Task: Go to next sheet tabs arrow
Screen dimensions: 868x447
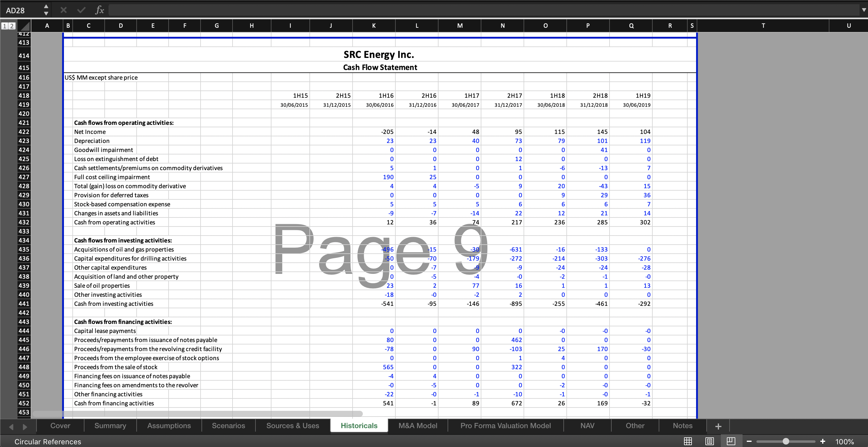Action: (x=25, y=427)
